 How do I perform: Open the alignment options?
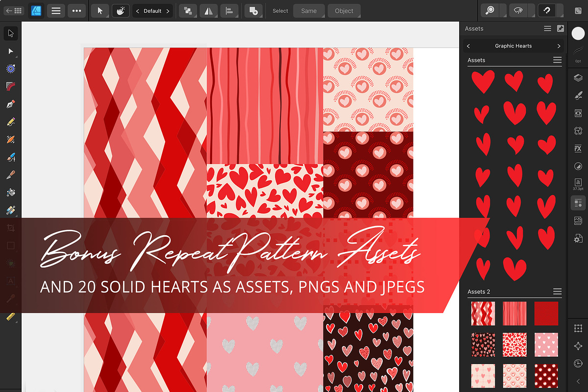tap(229, 10)
